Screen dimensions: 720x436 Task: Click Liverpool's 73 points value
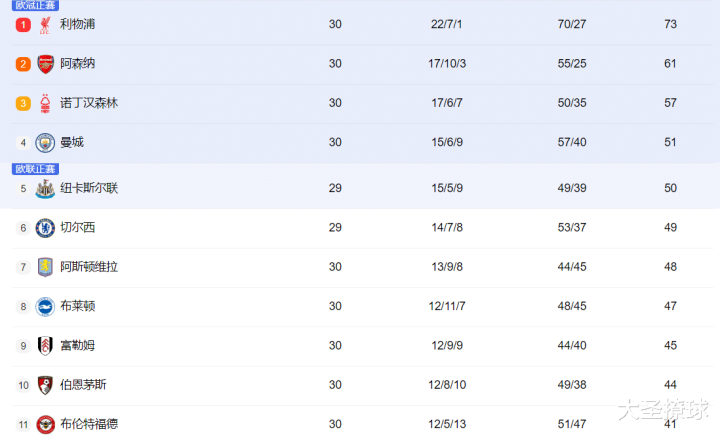coord(670,24)
